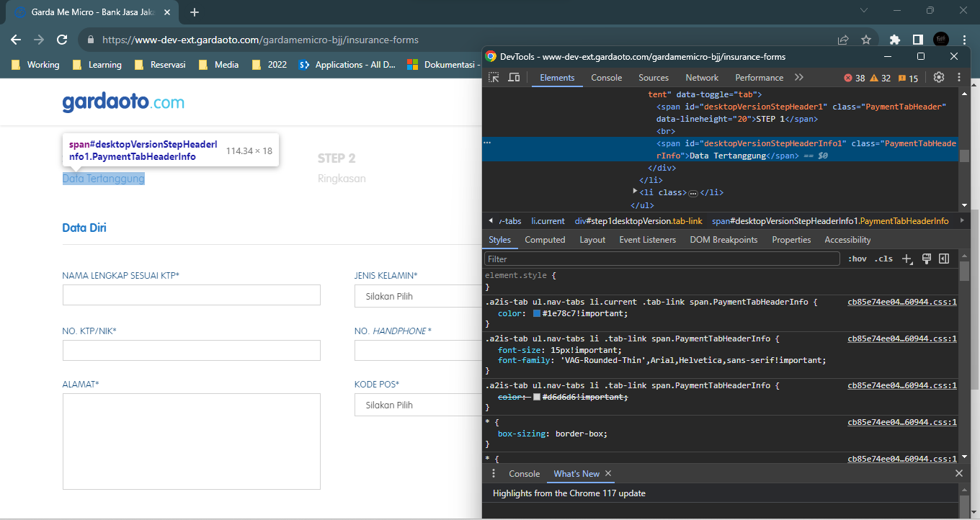Screen dimensions: 980x520
Task: Click the NAMA LENGKAP SESUAI KTP field
Action: 192,295
